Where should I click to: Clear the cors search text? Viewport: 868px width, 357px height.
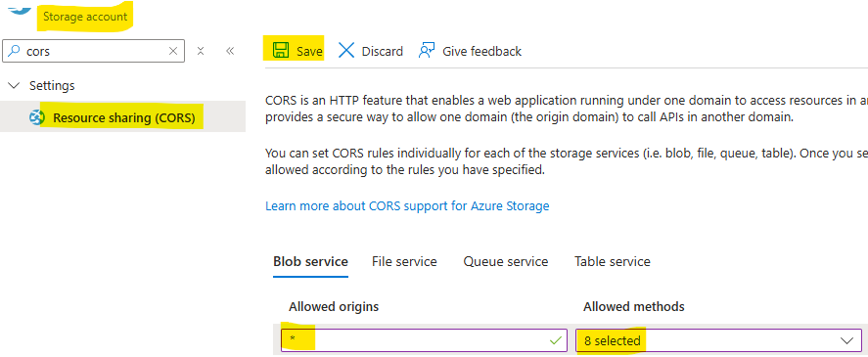(172, 51)
